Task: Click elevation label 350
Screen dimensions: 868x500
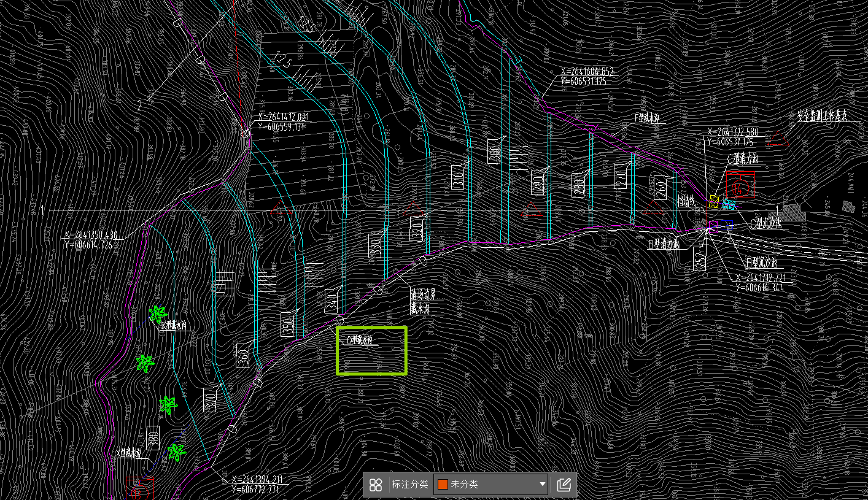Action: point(289,325)
